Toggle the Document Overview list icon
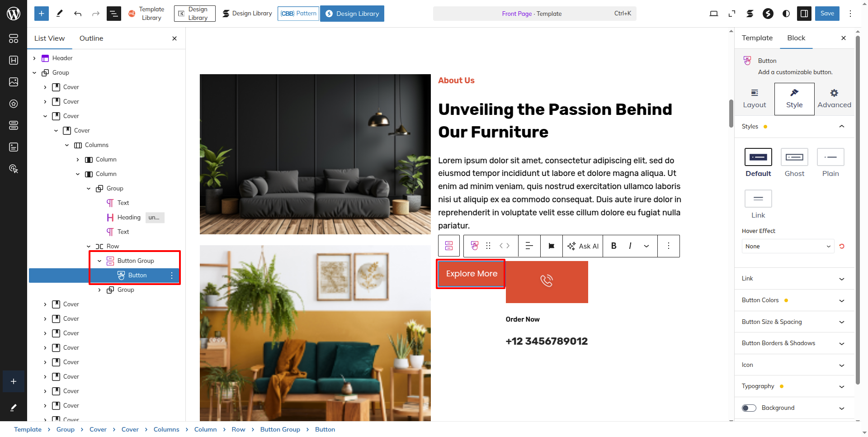This screenshot has height=437, width=868. tap(114, 14)
